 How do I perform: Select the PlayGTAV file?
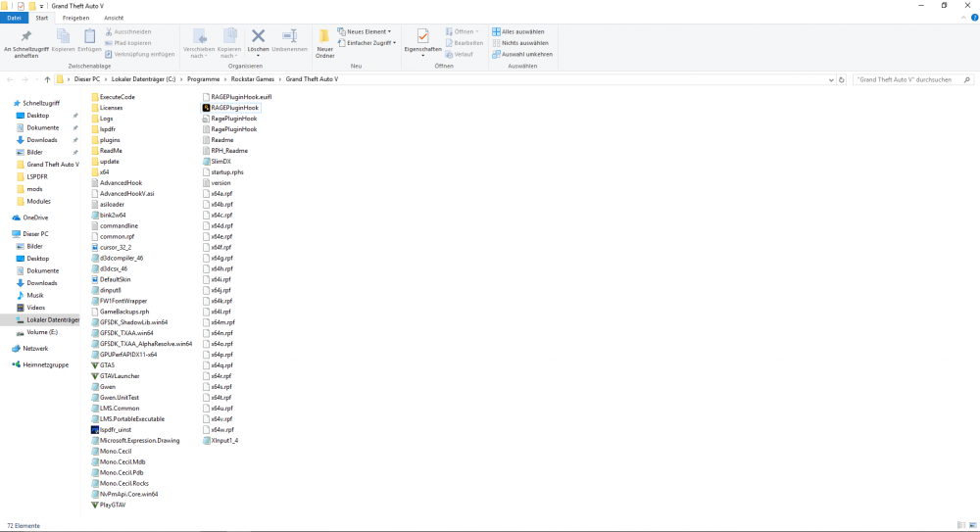point(109,505)
